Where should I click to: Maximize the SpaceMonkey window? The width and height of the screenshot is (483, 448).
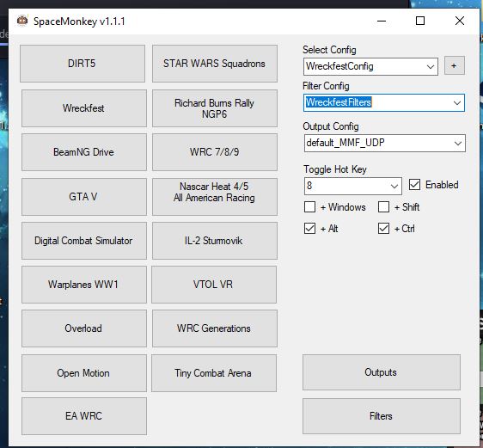420,21
